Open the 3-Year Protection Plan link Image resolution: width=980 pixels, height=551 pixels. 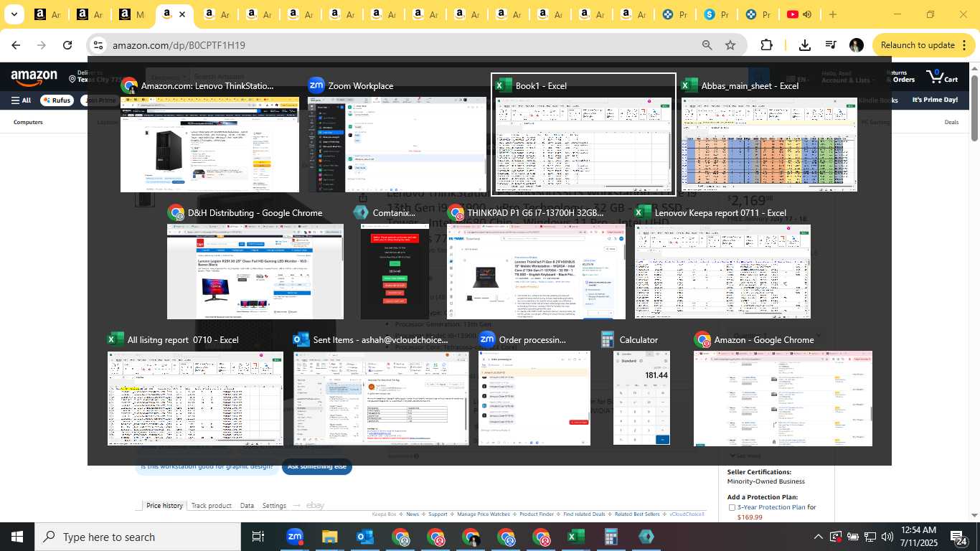pos(771,507)
